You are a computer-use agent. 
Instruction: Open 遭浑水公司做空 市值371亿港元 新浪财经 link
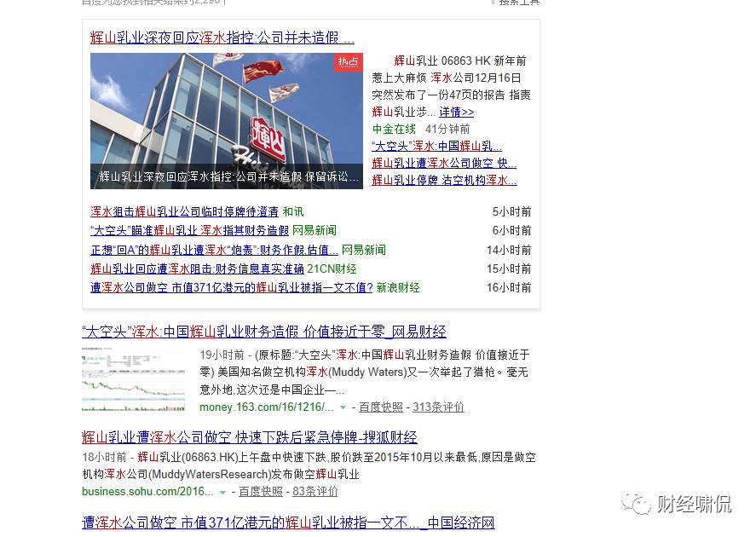pos(232,288)
